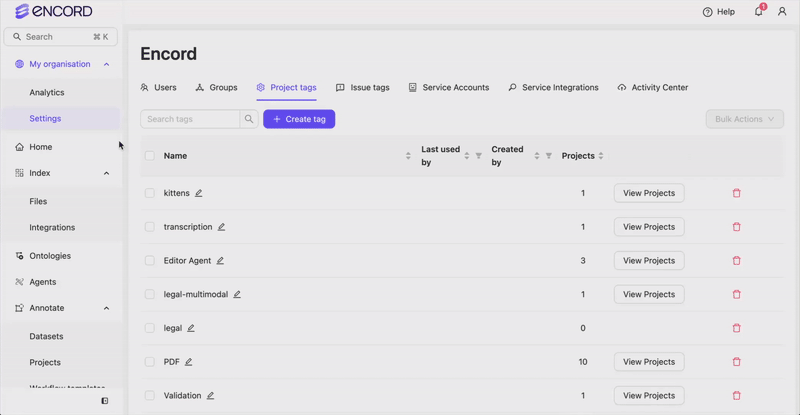
Task: Delete the PDF tag
Action: pos(736,361)
